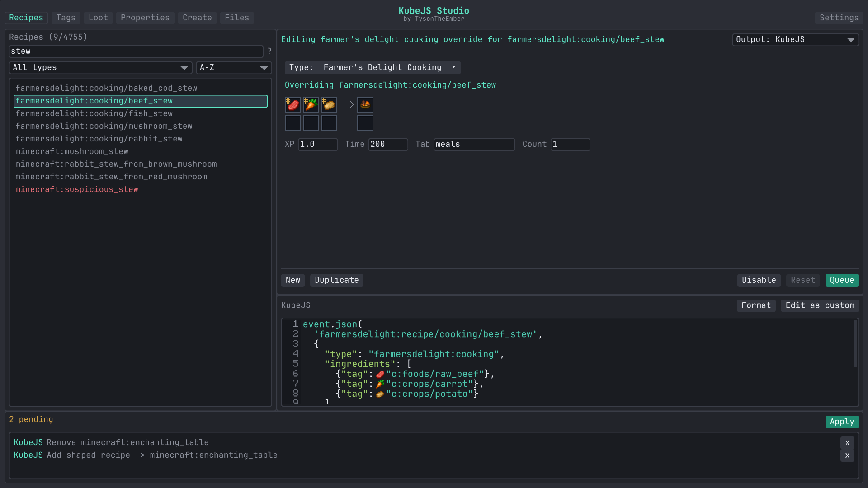Format the KubeJS code
This screenshot has height=488, width=868.
tap(756, 305)
